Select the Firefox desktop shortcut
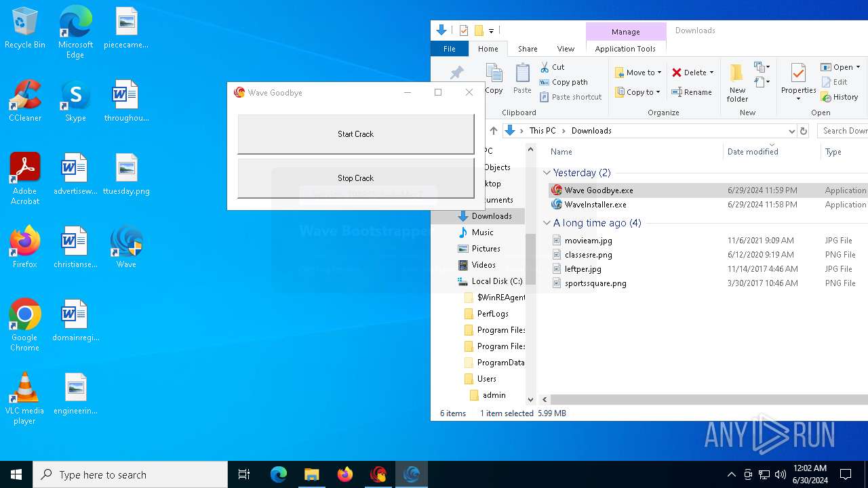 tap(25, 248)
